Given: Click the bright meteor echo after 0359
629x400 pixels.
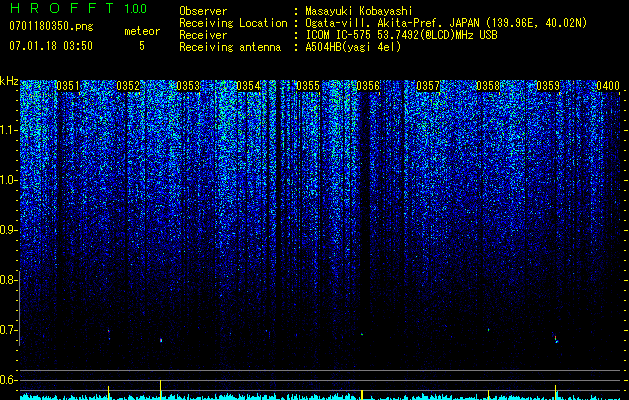Looking at the screenshot, I should (x=556, y=340).
